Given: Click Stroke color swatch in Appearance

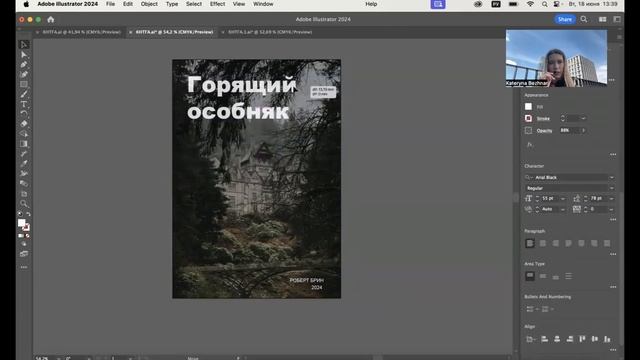Looking at the screenshot, I should tap(529, 118).
